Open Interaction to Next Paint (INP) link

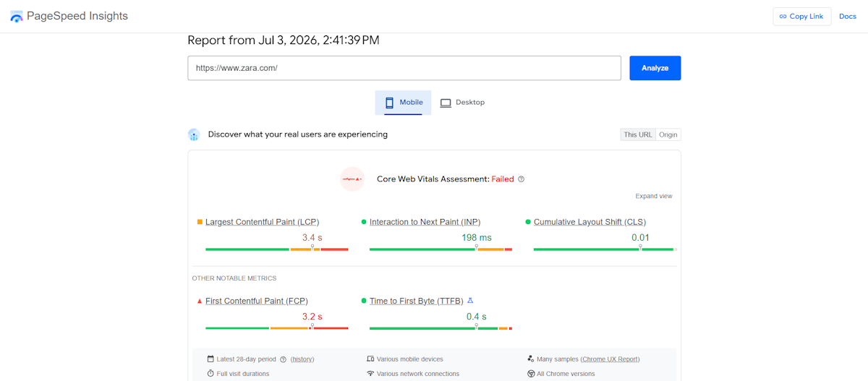[x=425, y=222]
